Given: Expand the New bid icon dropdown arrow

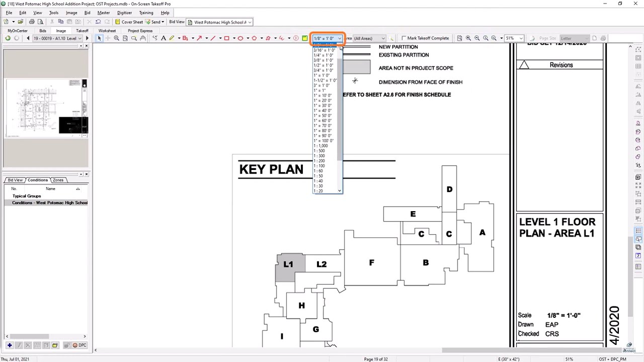Looking at the screenshot, I should point(13,22).
